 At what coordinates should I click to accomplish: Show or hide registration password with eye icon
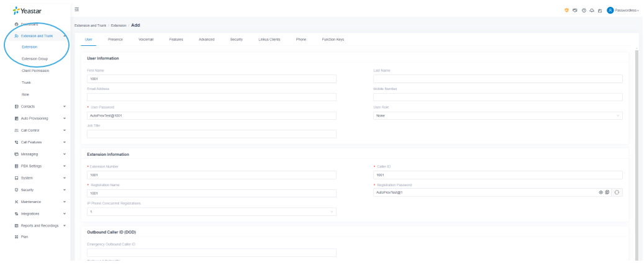tap(601, 192)
